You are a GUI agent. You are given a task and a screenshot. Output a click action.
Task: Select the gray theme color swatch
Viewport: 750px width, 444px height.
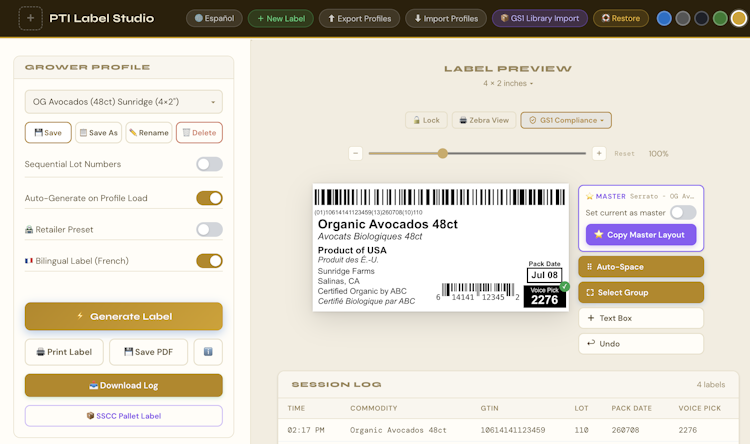point(683,18)
